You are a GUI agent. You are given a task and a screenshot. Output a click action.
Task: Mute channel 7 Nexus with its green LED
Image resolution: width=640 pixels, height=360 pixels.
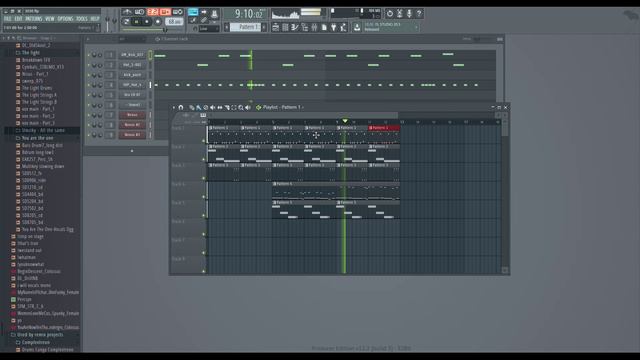click(x=89, y=115)
